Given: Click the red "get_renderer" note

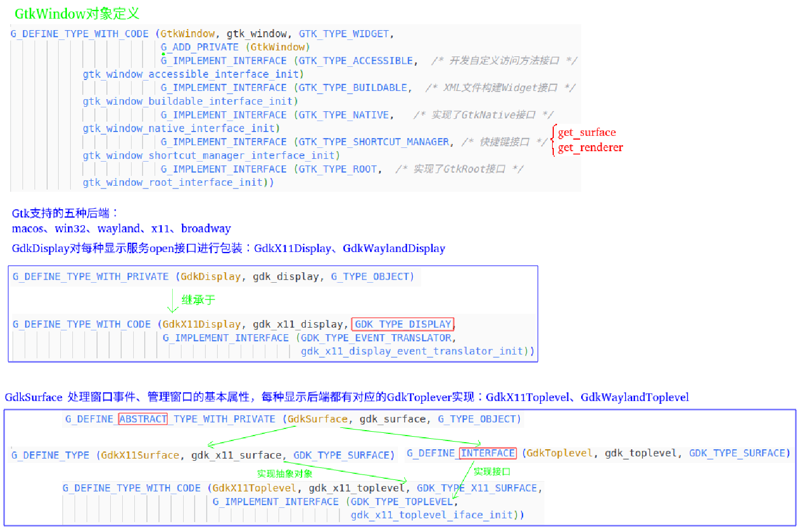Looking at the screenshot, I should [590, 148].
